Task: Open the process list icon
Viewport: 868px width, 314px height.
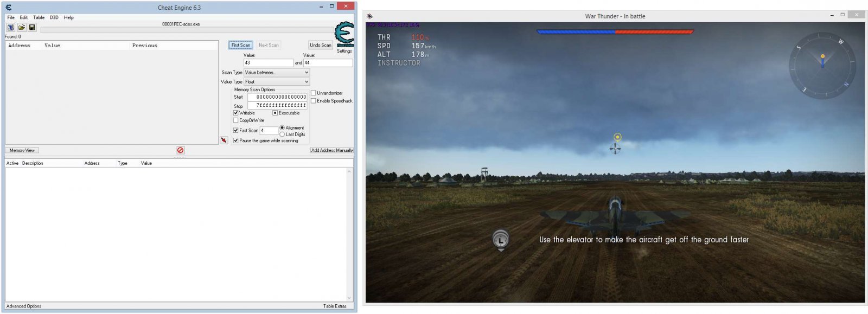Action: [x=10, y=27]
